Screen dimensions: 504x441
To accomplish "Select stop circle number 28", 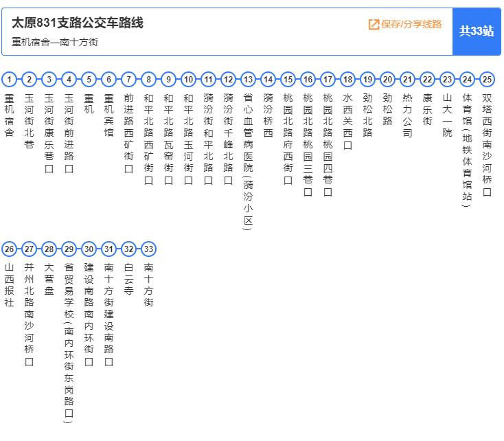I will click(49, 249).
